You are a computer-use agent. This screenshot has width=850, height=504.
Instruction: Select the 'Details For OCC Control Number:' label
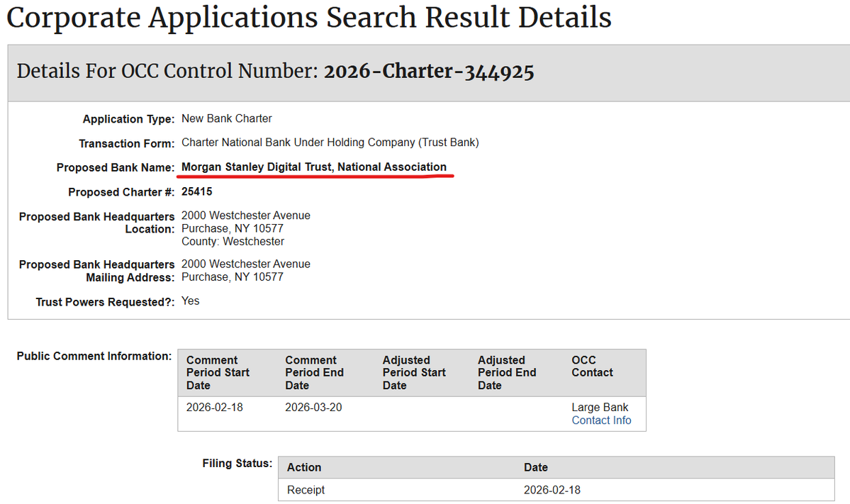[167, 72]
